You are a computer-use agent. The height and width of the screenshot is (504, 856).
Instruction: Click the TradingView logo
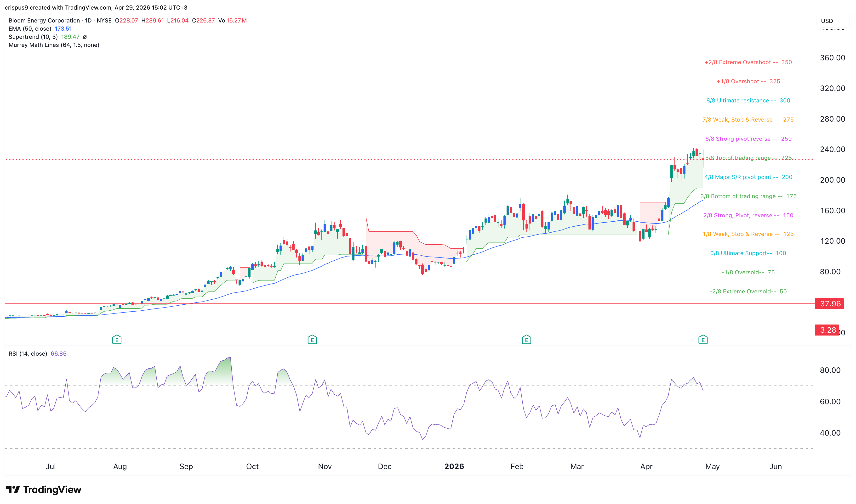[x=44, y=489]
